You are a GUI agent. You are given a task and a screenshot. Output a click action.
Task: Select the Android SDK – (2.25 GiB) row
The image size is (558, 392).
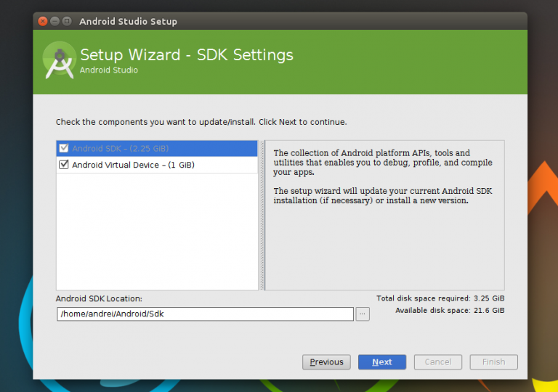pos(157,148)
